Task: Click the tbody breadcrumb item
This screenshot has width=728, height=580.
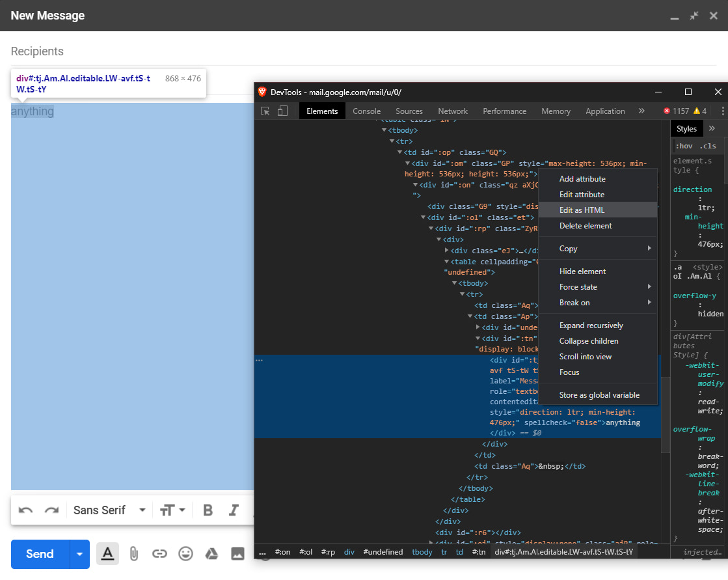Action: 422,551
